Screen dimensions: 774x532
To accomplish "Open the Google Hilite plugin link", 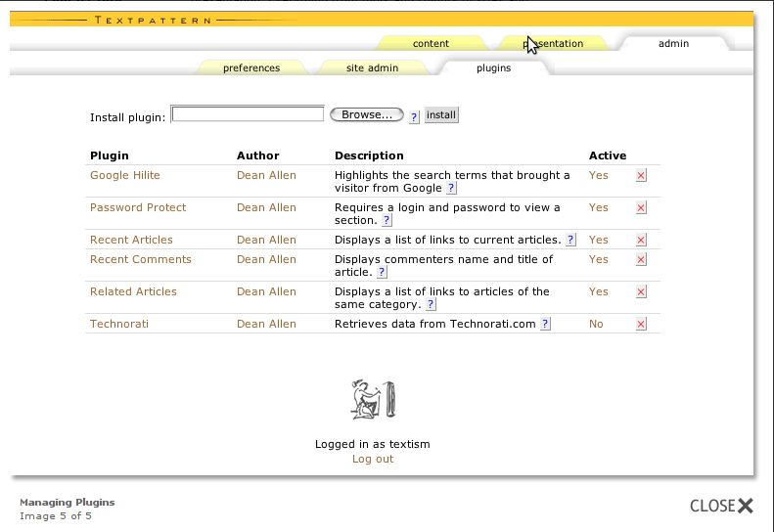I will (125, 175).
